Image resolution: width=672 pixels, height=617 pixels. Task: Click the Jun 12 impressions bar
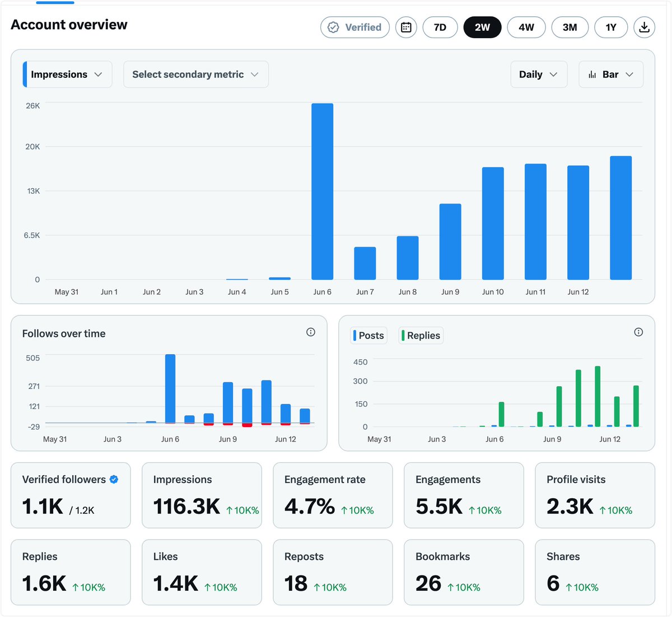(x=578, y=222)
